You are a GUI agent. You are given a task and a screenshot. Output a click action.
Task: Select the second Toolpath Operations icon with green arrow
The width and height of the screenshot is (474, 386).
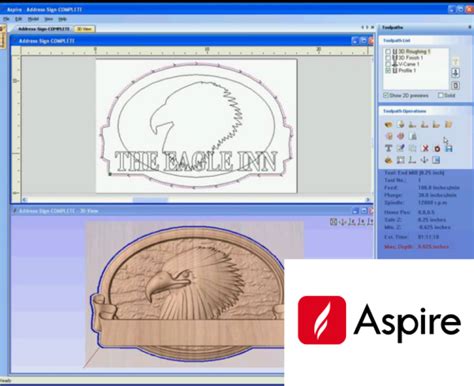[401, 125]
